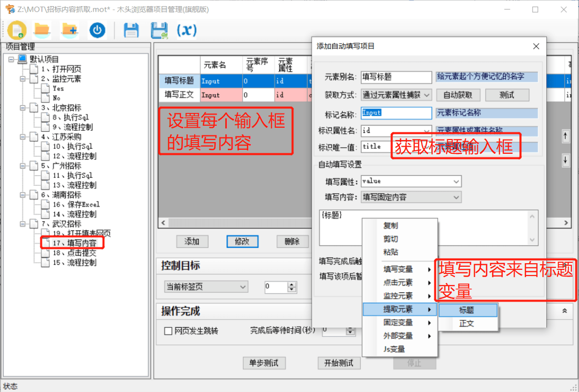
Task: Click the 添加 button
Action: pyautogui.click(x=192, y=242)
